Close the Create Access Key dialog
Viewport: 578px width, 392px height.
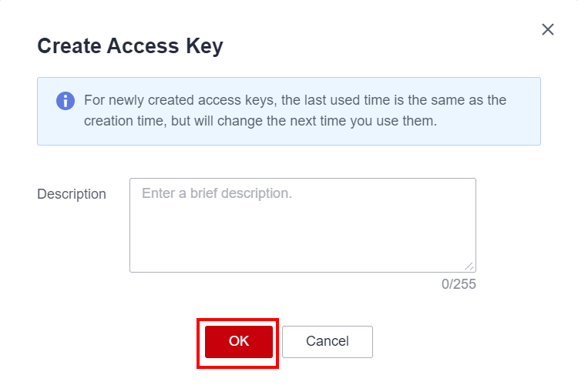(548, 29)
